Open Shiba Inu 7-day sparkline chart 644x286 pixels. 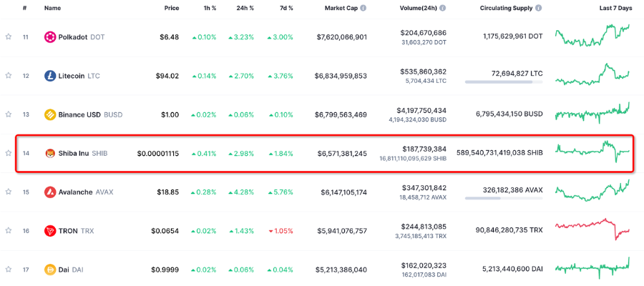(x=592, y=152)
